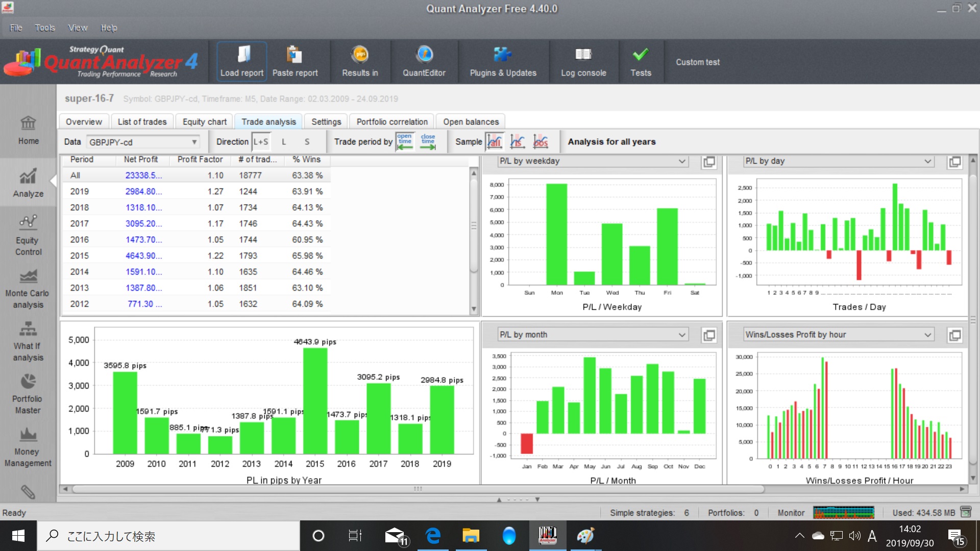Pop out the P/L by weekday chart

pos(709,162)
